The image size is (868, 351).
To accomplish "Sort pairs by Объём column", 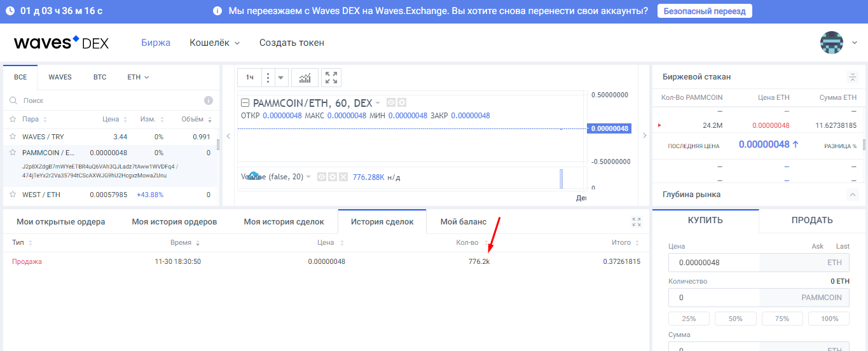I will coord(196,119).
